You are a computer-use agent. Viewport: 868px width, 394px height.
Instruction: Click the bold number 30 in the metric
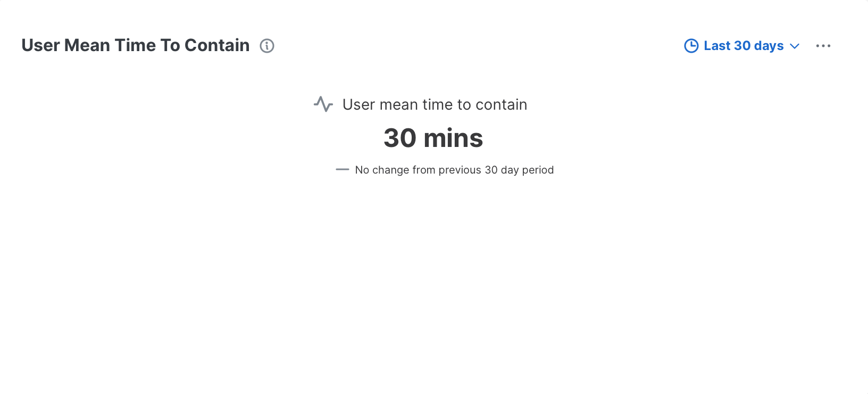point(400,138)
